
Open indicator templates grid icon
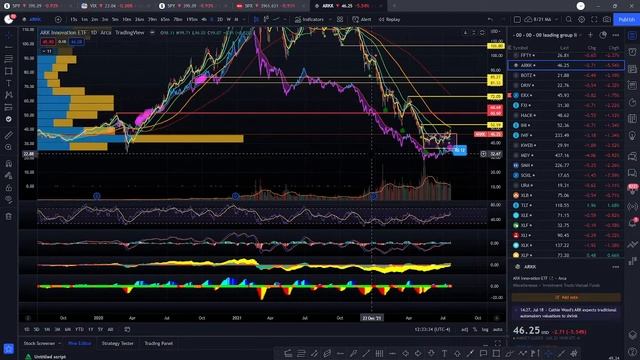[x=340, y=19]
